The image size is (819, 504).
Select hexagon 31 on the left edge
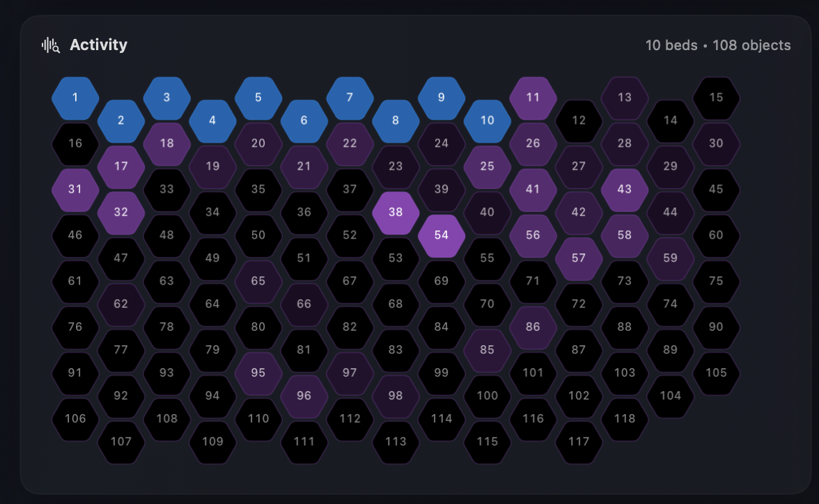tap(75, 189)
